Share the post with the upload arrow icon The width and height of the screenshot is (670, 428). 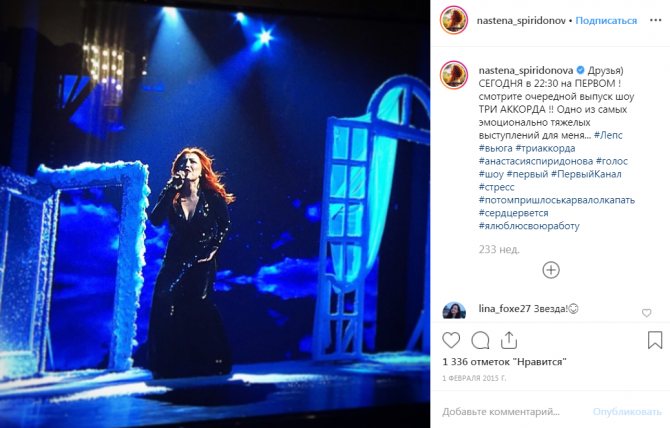[508, 340]
